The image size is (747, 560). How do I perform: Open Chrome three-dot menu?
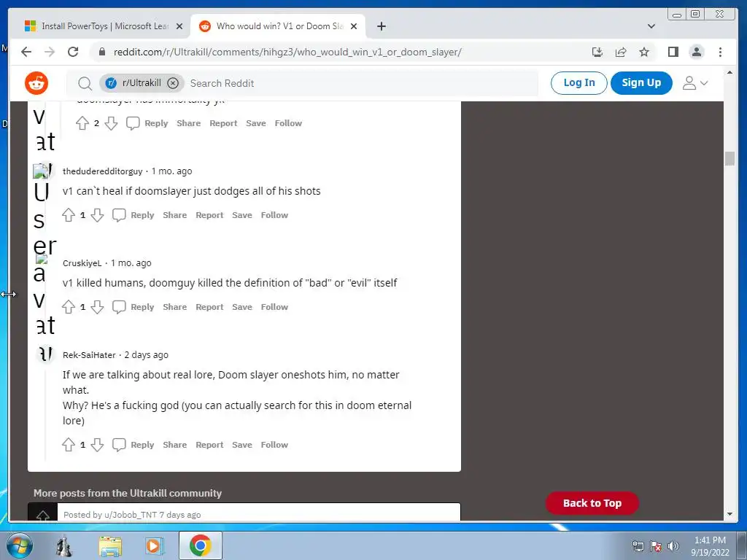pyautogui.click(x=720, y=52)
